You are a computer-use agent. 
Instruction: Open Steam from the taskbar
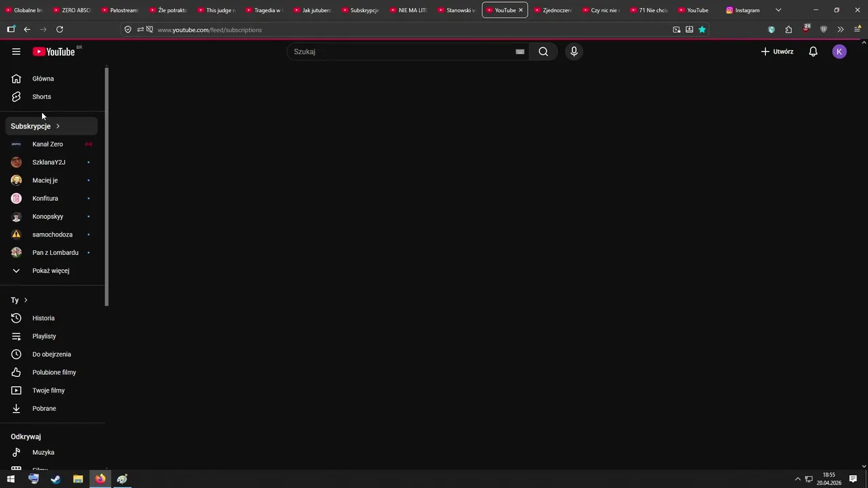(56, 479)
